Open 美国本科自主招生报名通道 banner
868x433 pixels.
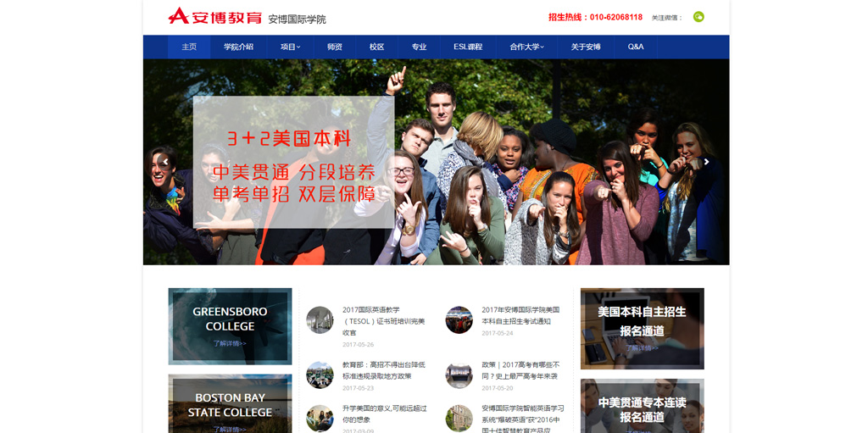click(x=642, y=329)
